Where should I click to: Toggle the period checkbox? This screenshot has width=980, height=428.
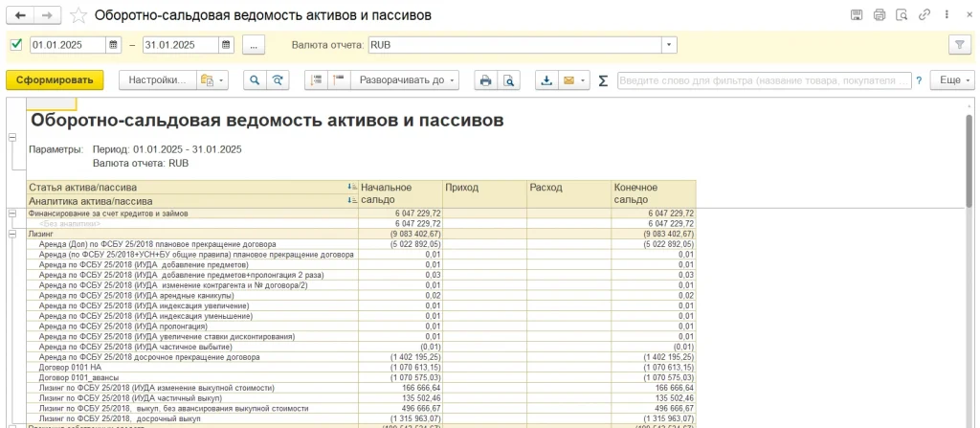click(x=17, y=45)
